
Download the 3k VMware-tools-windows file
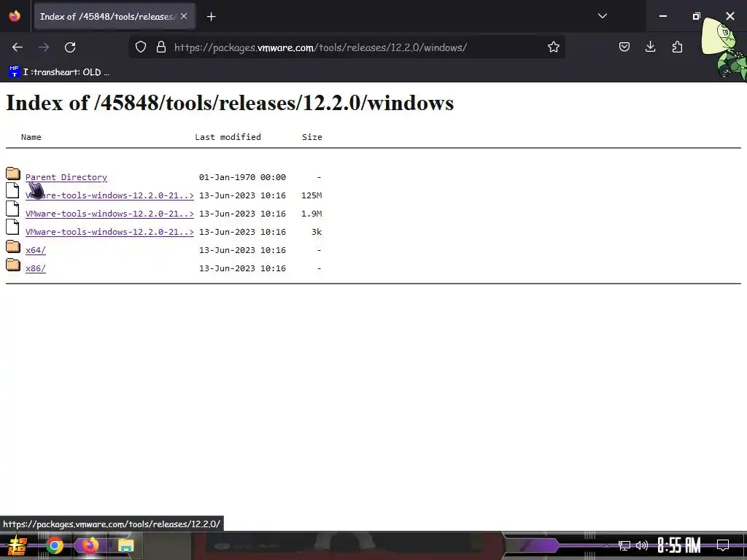coord(109,232)
